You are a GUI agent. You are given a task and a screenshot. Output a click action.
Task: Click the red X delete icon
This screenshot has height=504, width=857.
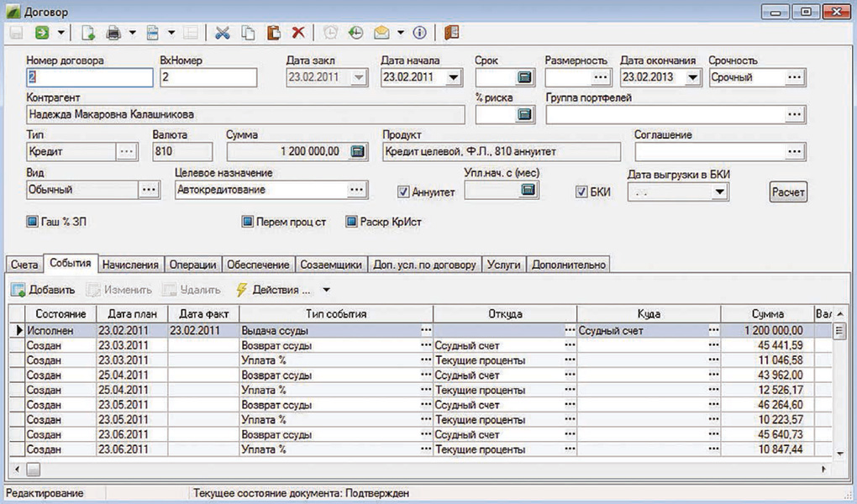(x=297, y=33)
